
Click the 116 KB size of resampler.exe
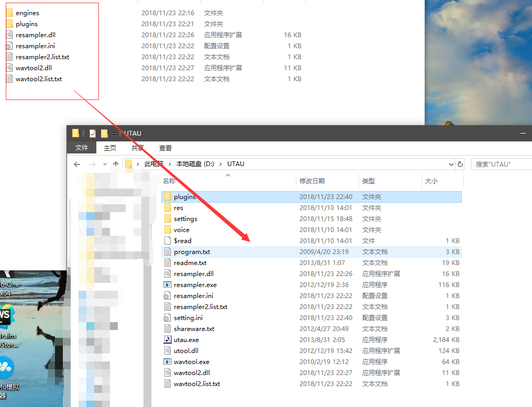pos(449,285)
